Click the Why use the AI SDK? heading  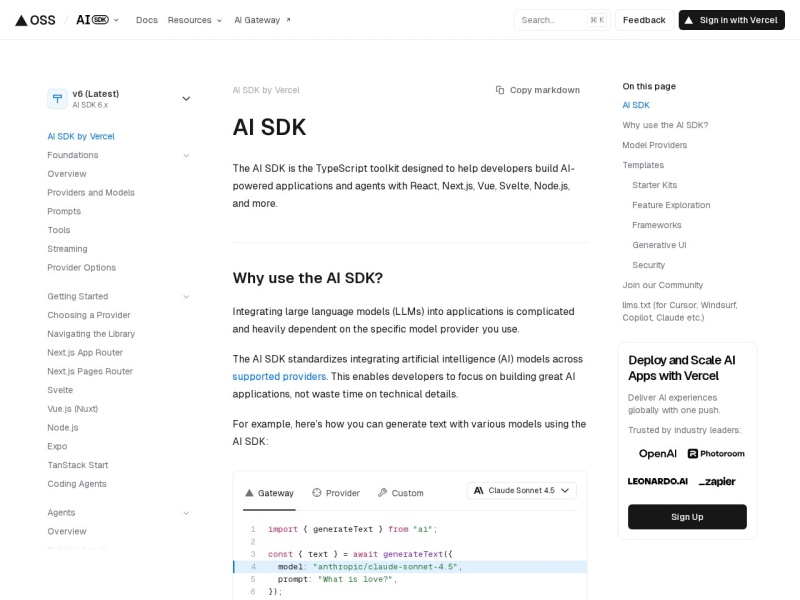pos(308,278)
